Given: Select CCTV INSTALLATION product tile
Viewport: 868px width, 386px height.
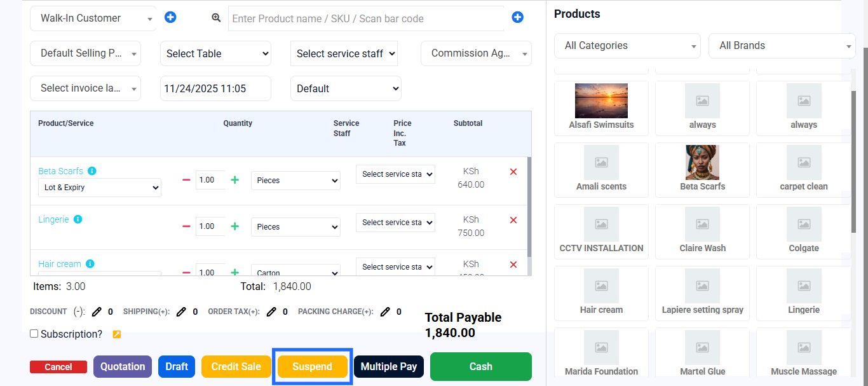Looking at the screenshot, I should pos(601,231).
